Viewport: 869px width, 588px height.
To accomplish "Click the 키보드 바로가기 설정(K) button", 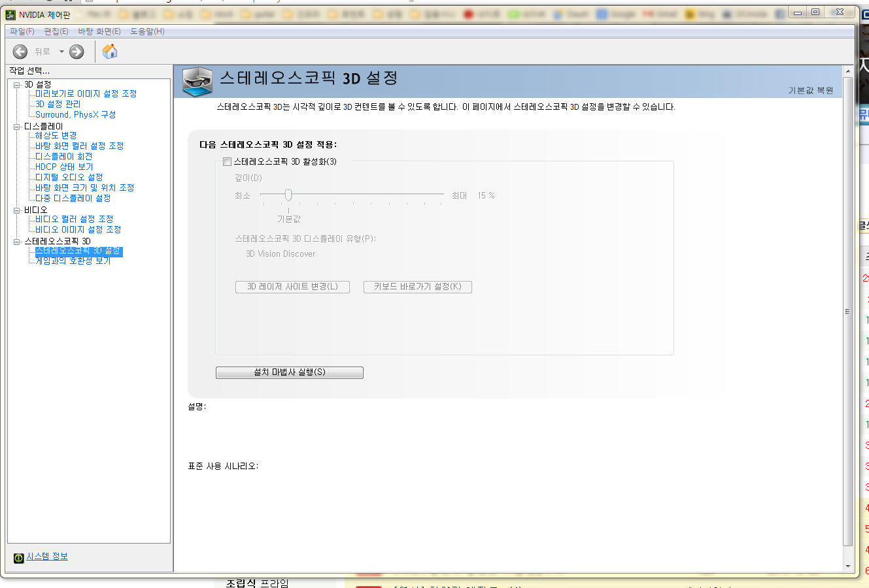I will [418, 287].
